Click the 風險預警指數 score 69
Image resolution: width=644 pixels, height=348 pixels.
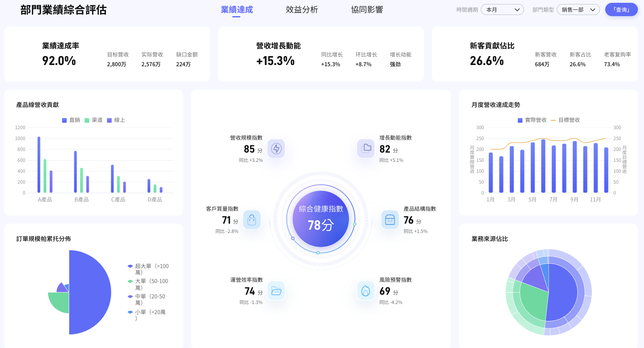point(385,291)
